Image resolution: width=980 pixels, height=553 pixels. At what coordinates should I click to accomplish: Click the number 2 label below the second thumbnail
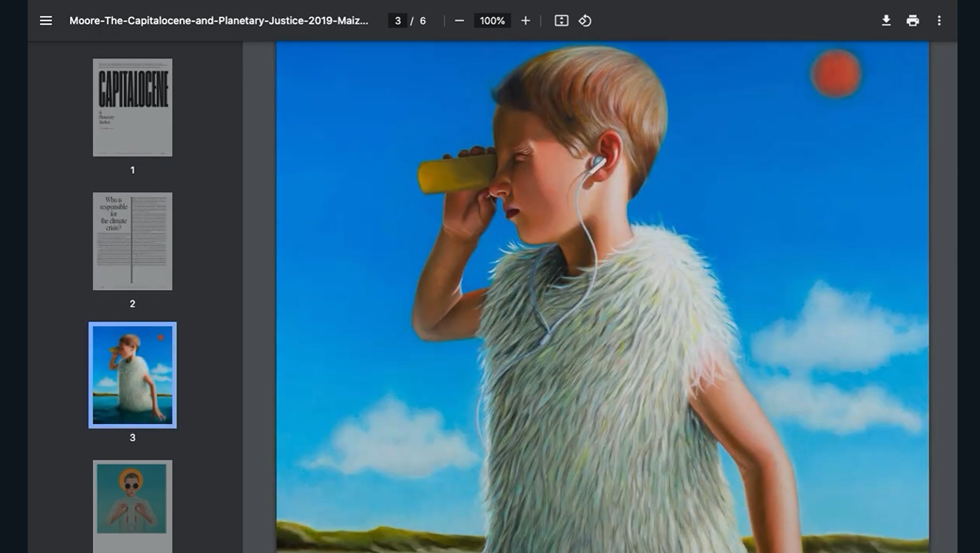(132, 304)
